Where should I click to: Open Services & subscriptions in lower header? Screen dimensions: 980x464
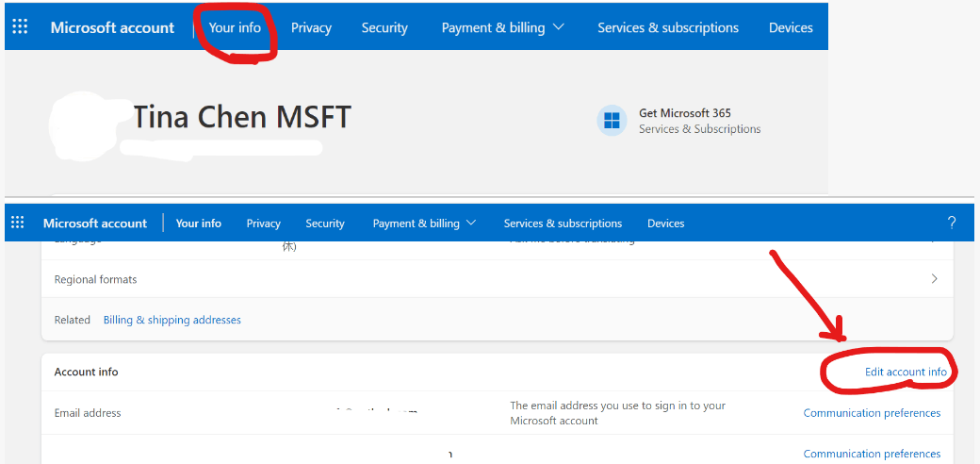pyautogui.click(x=563, y=224)
